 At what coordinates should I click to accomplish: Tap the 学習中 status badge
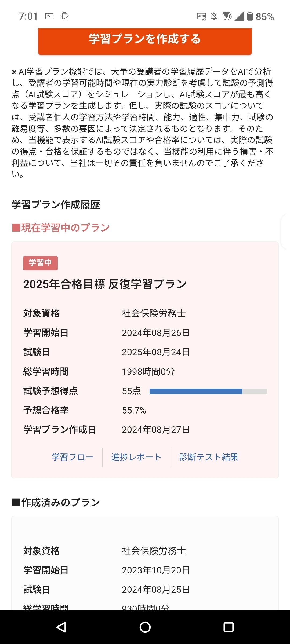(x=40, y=264)
